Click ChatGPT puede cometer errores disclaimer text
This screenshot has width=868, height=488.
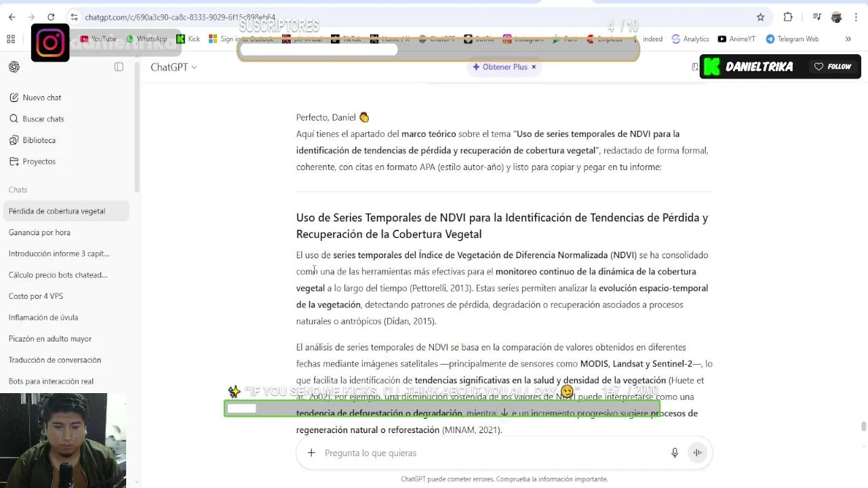click(504, 479)
